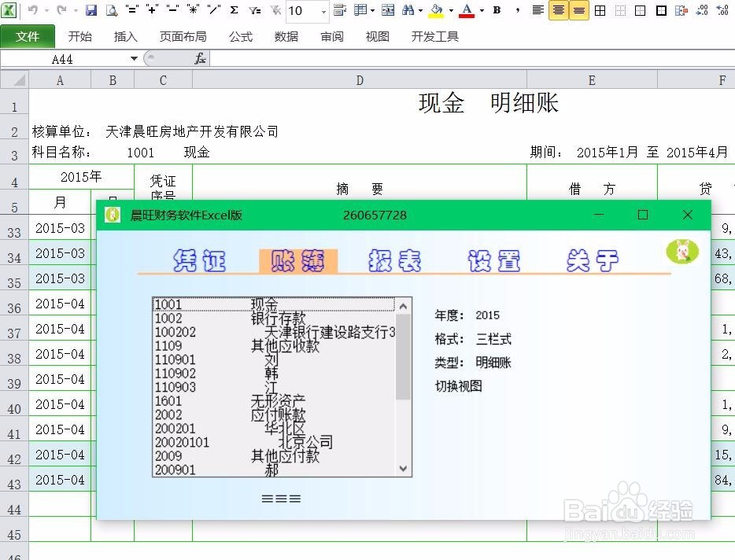
Task: Open Print Preview from the toolbar
Action: tap(112, 12)
